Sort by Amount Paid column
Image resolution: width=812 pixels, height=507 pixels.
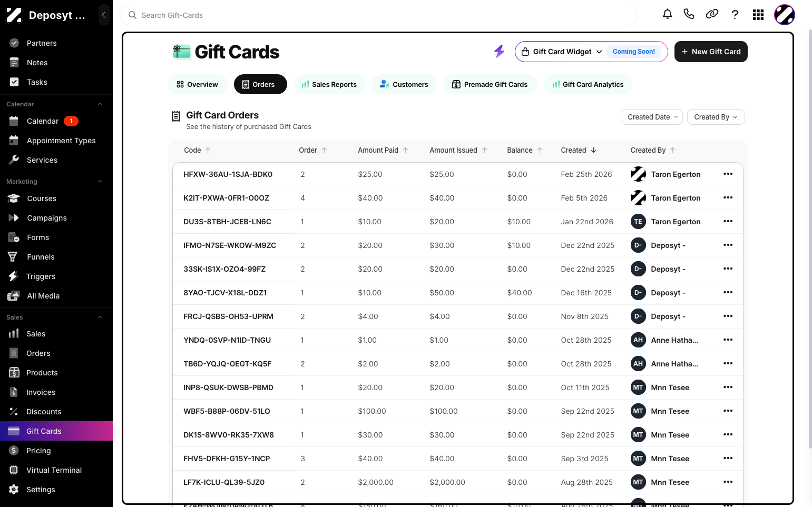pos(383,150)
